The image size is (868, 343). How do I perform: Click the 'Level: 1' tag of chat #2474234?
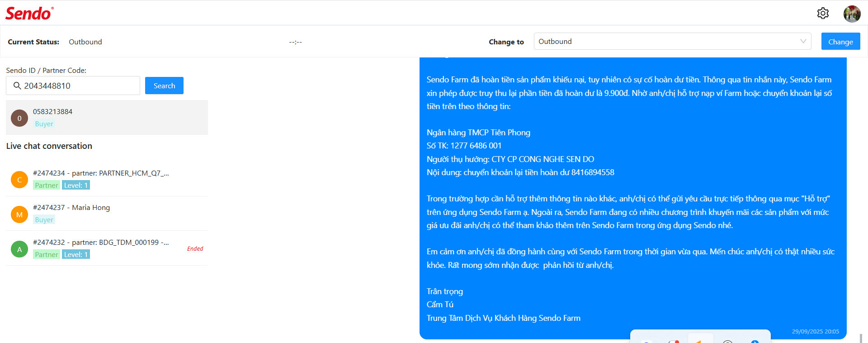tap(76, 185)
